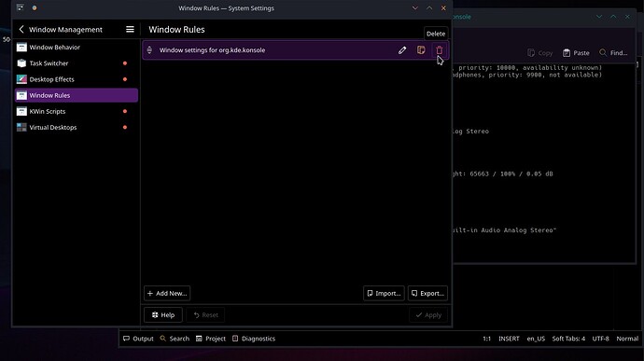The image size is (644, 361).
Task: Change the en_US dictionary language
Action: (x=536, y=339)
